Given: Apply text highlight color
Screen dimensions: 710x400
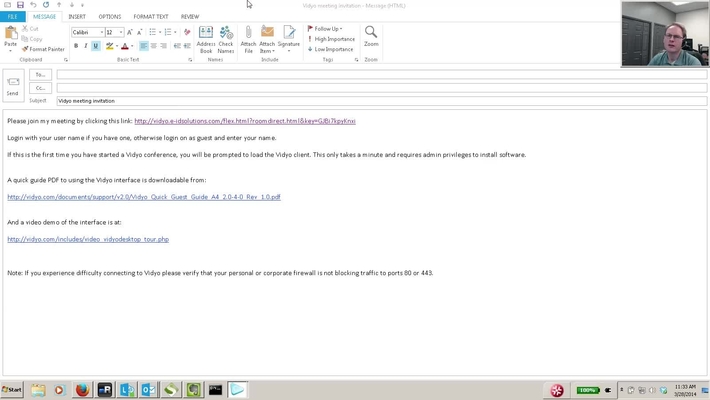Looking at the screenshot, I should point(109,46).
